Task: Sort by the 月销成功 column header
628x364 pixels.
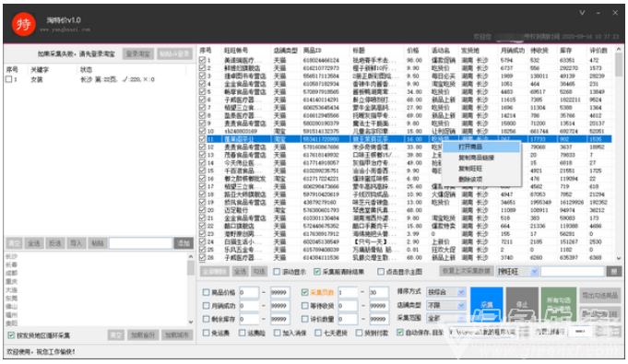Action: (x=512, y=51)
